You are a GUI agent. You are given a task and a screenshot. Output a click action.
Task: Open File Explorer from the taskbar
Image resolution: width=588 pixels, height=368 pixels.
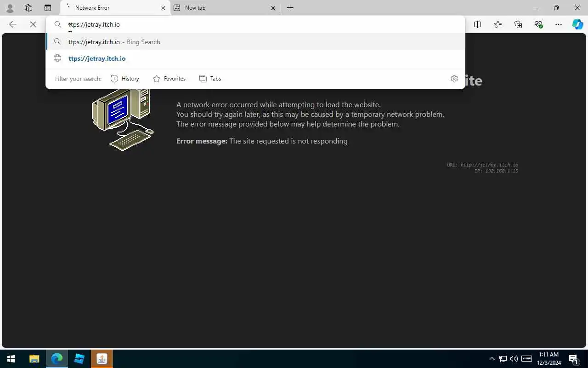coord(34,359)
